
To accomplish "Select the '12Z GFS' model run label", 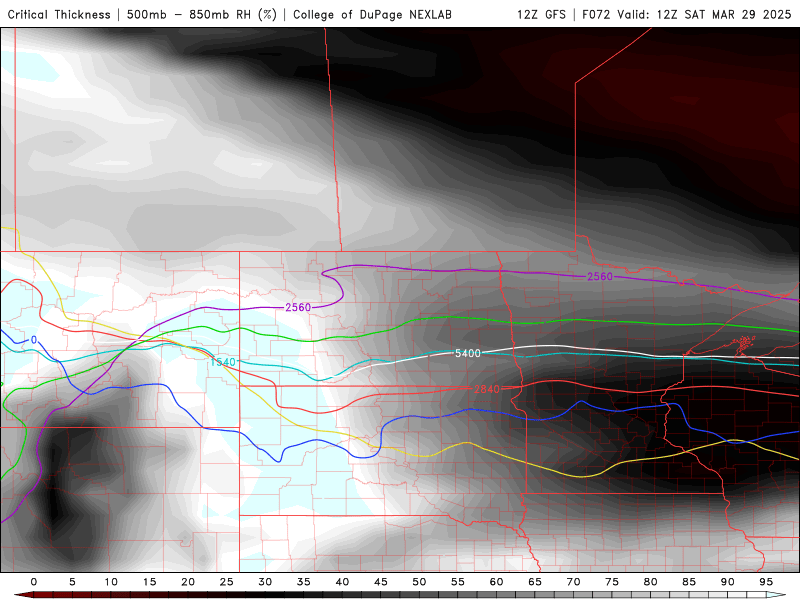I will pos(541,14).
